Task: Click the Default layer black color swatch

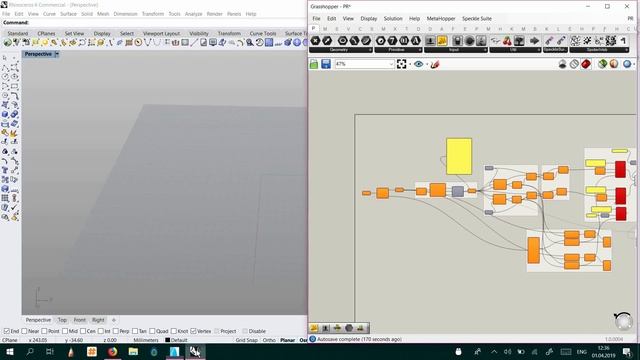Action: (167, 340)
